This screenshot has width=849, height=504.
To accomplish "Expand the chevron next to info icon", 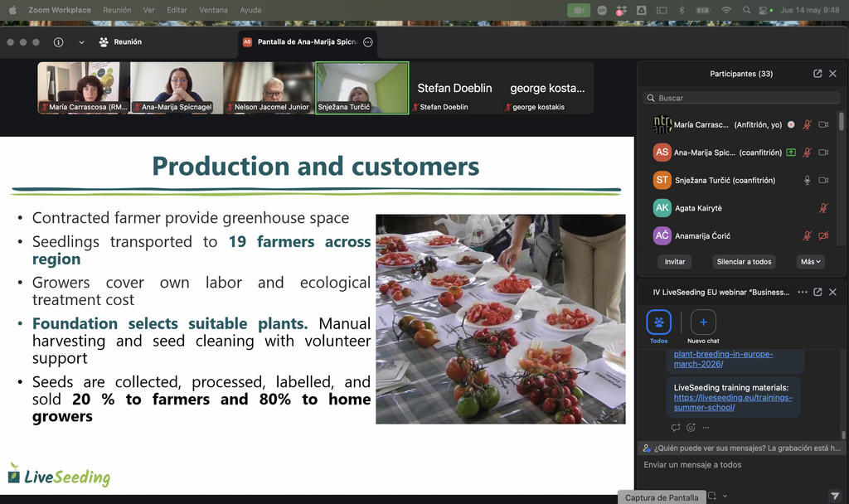I will pos(81,42).
